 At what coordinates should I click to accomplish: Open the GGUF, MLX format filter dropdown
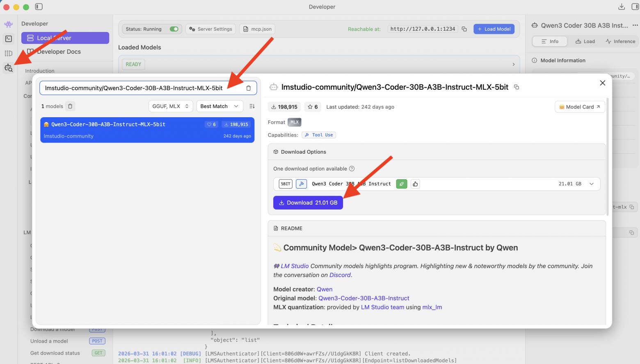pyautogui.click(x=170, y=106)
